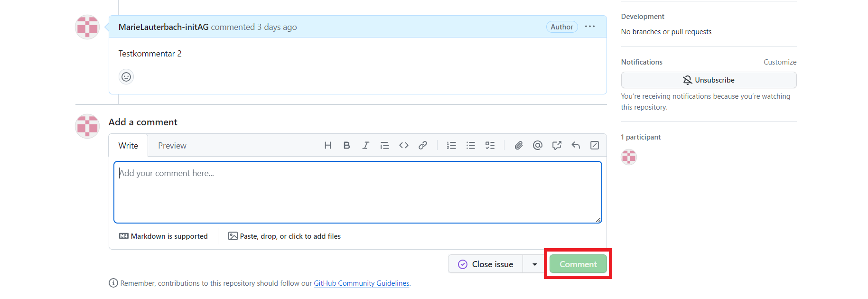This screenshot has width=868, height=299.
Task: Toggle bold formatting in the comment toolbar
Action: [x=346, y=145]
